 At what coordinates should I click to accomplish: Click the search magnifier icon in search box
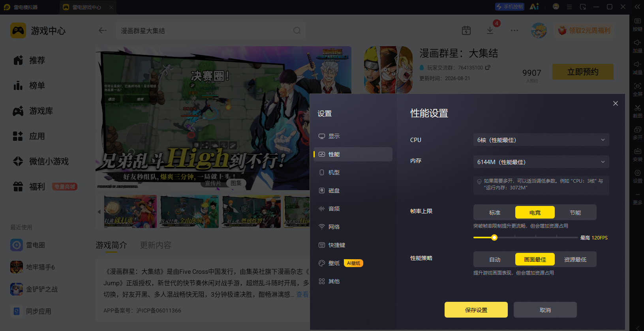click(x=297, y=30)
